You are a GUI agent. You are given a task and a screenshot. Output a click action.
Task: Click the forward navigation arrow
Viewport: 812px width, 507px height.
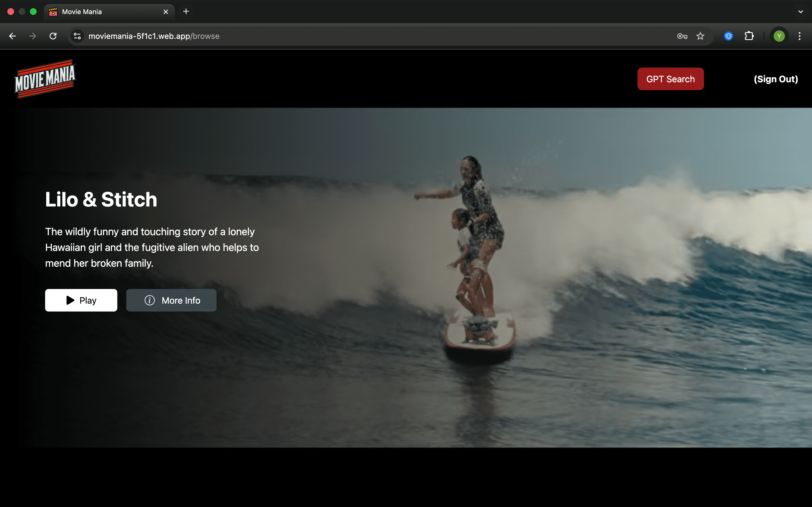(x=32, y=36)
